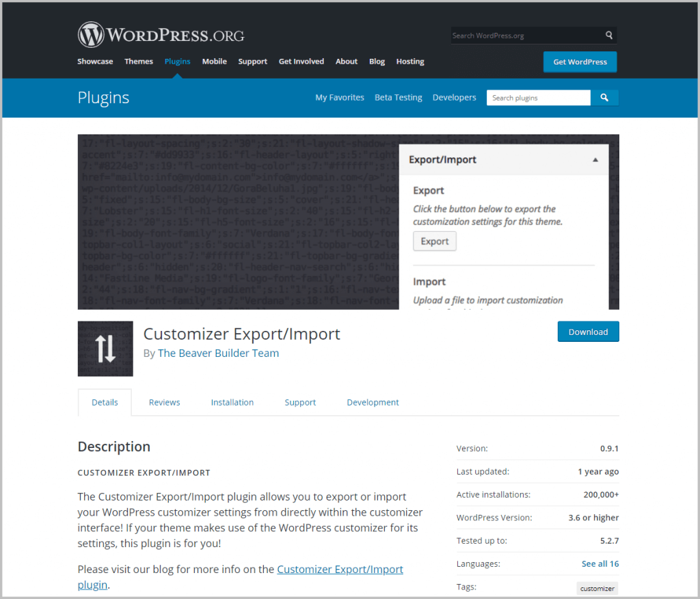700x599 pixels.
Task: Select Plugins in the top navigation
Action: coord(177,61)
